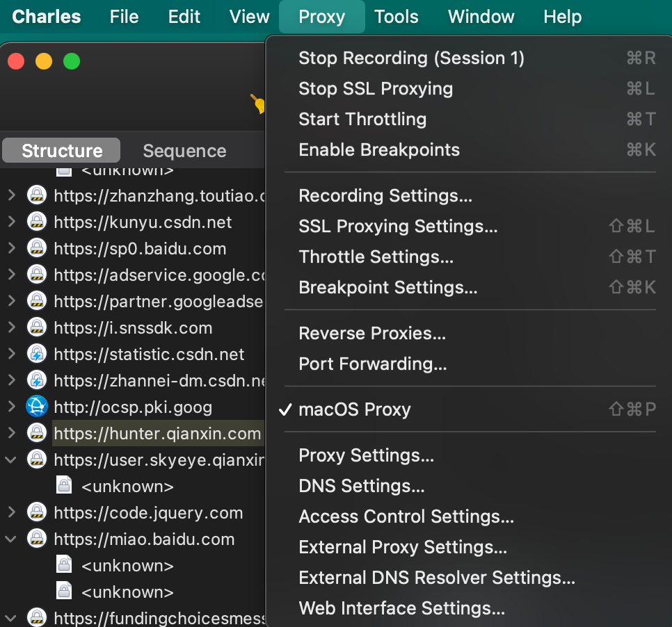This screenshot has width=672, height=627.
Task: Open the Edit menu
Action: [184, 17]
